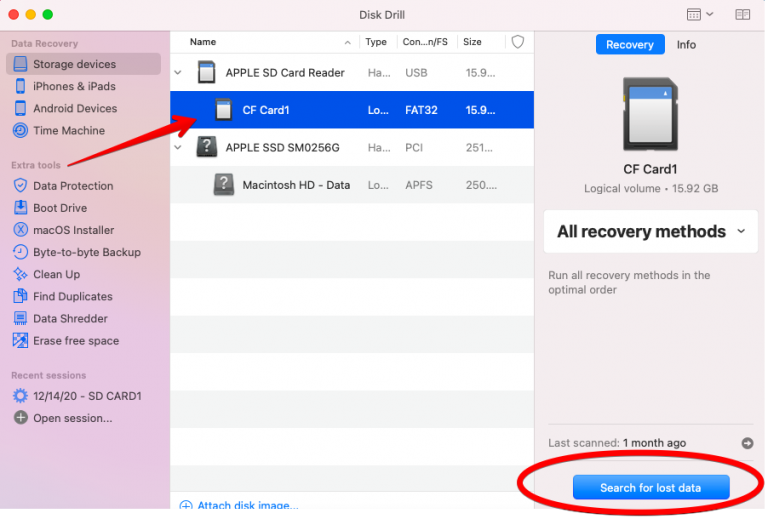The image size is (768, 519).
Task: Open the Byte-to-byte Backup icon
Action: pos(20,252)
